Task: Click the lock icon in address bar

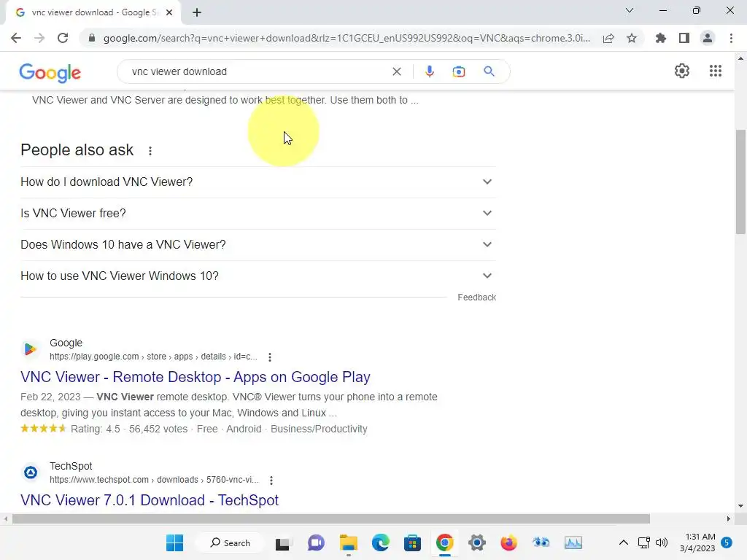Action: click(92, 38)
